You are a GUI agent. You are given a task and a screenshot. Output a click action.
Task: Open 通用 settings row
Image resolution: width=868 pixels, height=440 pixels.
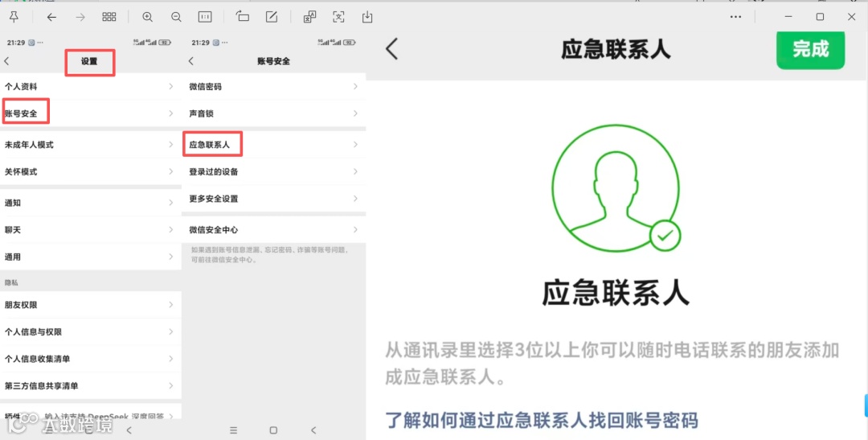point(91,257)
